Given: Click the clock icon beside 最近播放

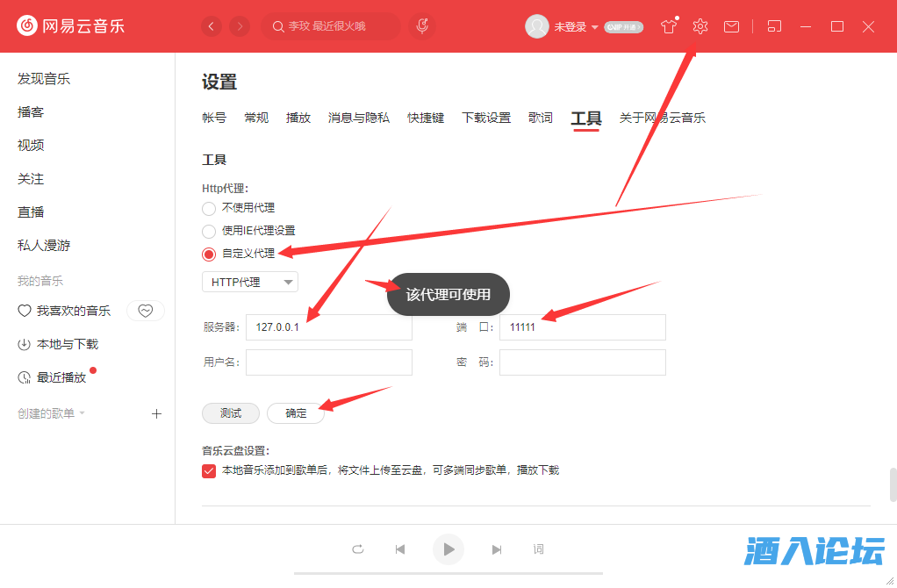Looking at the screenshot, I should tap(24, 377).
